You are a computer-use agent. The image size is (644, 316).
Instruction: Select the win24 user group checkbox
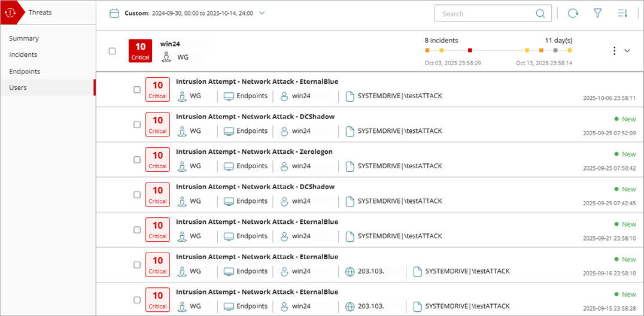click(112, 51)
